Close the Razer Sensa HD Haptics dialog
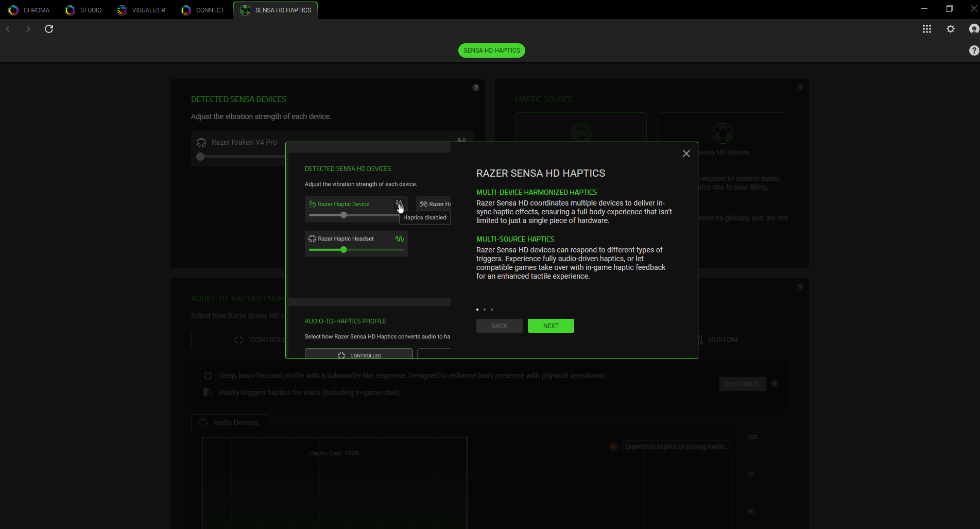The height and width of the screenshot is (529, 980). tap(686, 153)
